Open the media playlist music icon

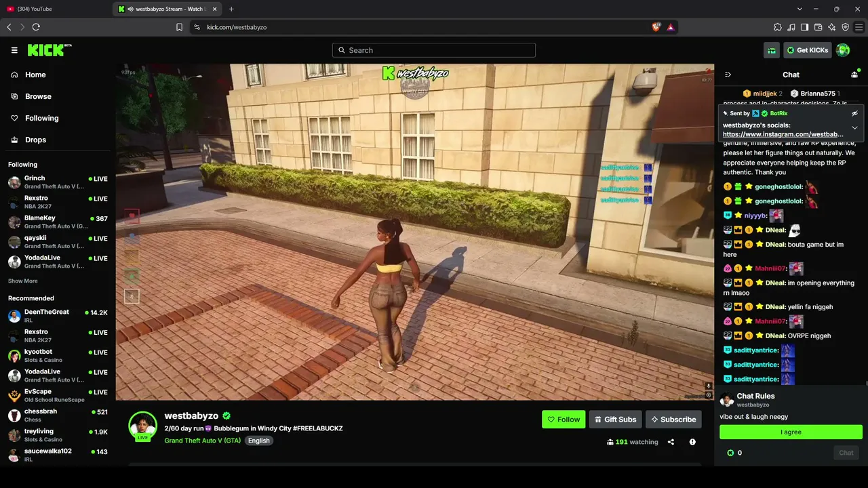[x=791, y=27]
